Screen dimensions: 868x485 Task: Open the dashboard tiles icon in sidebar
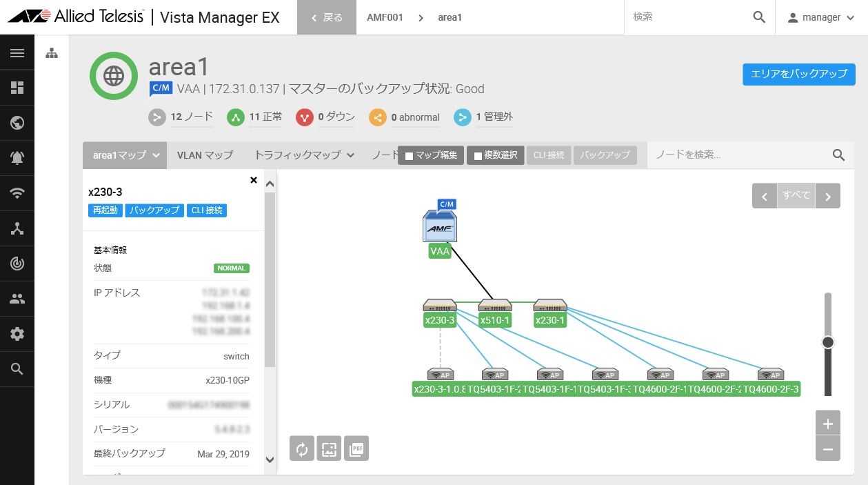click(x=17, y=88)
